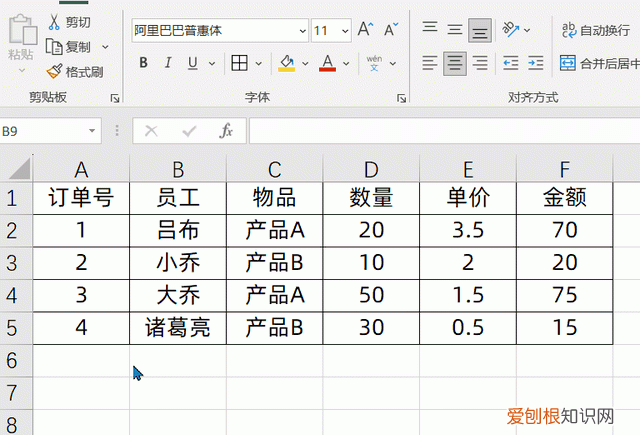Click inside the formula bar
640x435 pixels.
coord(444,131)
